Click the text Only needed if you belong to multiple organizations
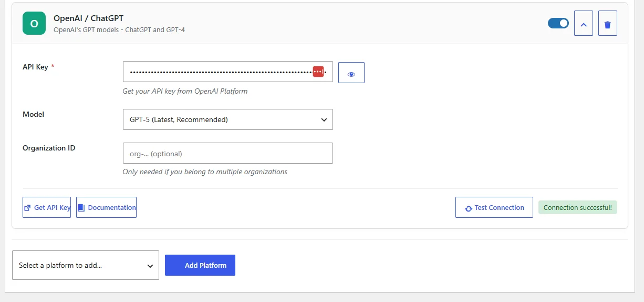 [x=205, y=172]
